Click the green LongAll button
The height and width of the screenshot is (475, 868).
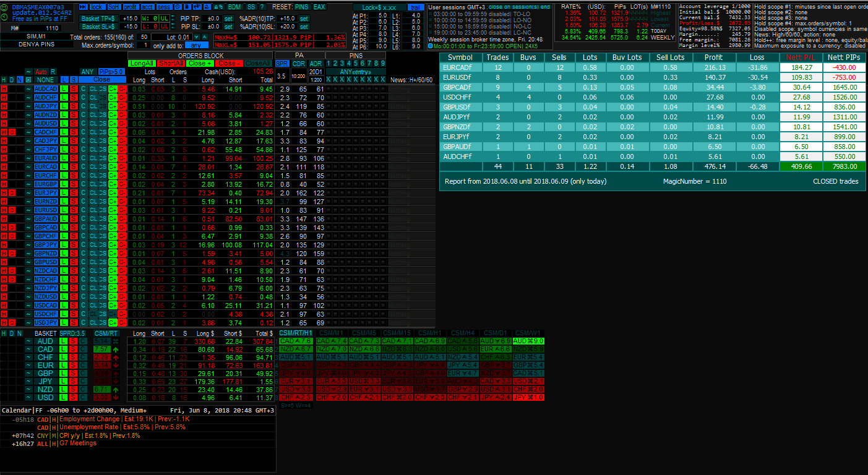click(x=142, y=63)
